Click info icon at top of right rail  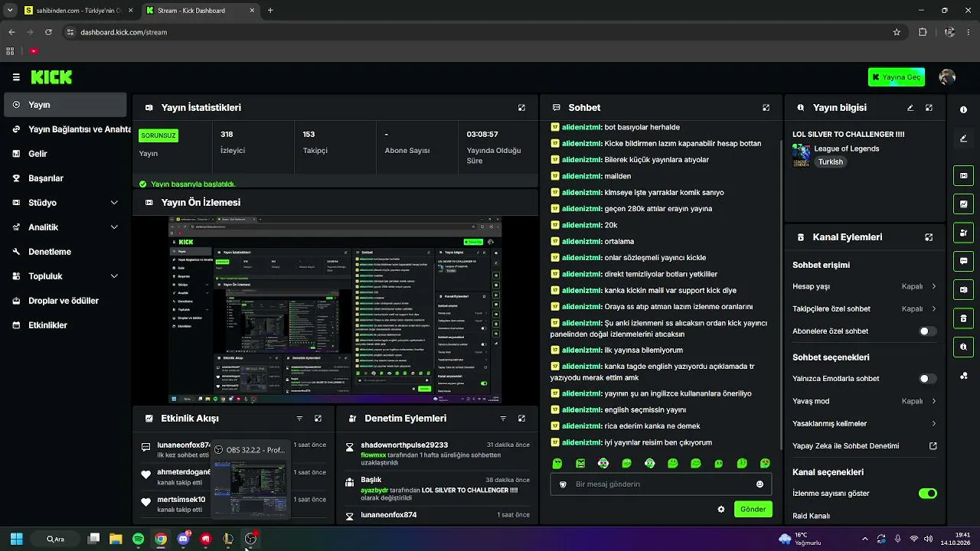(963, 109)
